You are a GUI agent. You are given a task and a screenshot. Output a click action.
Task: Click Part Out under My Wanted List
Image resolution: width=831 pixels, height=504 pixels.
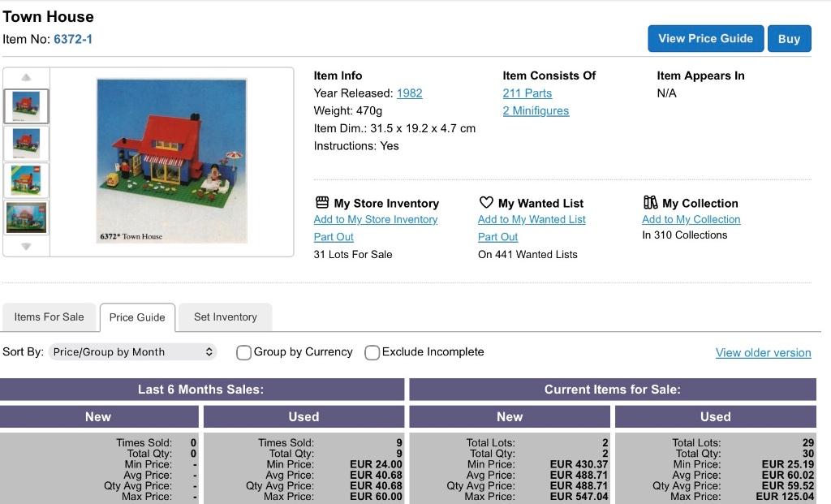coord(497,237)
